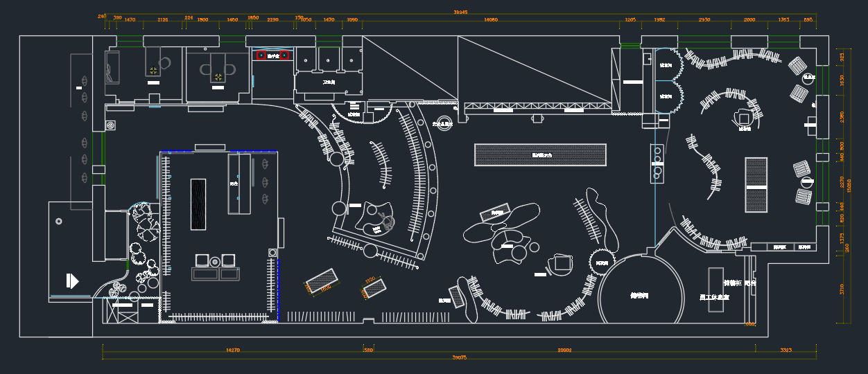This screenshot has width=868, height=374.
Task: Select the 员工休息室 text label
Action: (714, 296)
